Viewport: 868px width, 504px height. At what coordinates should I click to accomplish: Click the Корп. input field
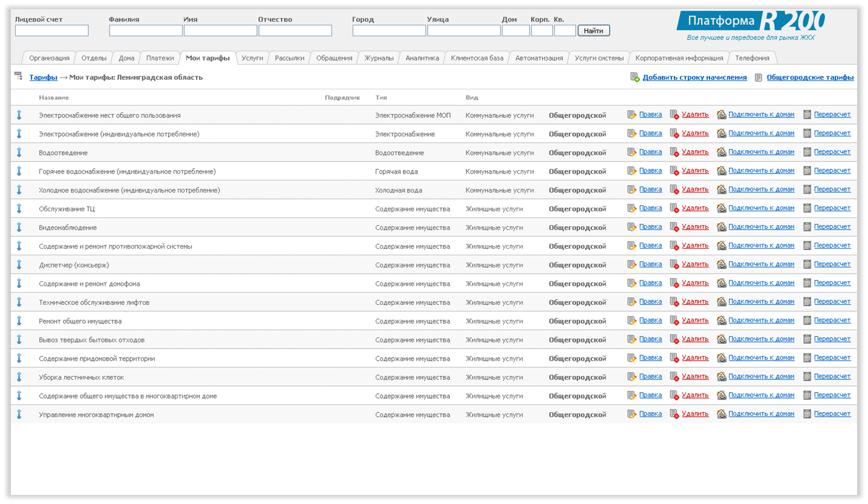point(542,30)
